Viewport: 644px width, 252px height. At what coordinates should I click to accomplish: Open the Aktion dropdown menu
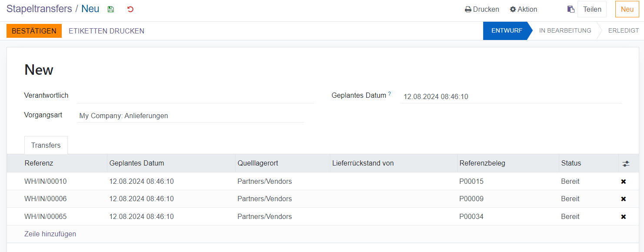pos(523,9)
